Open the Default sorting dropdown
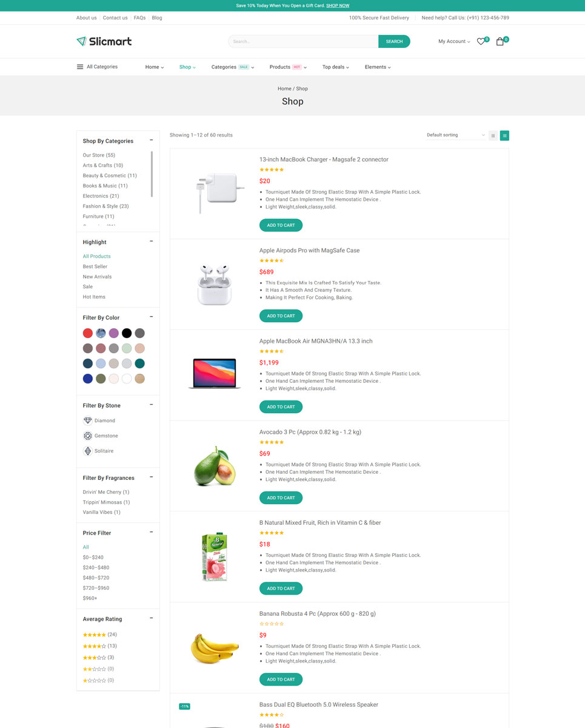The height and width of the screenshot is (728, 585). (x=456, y=135)
